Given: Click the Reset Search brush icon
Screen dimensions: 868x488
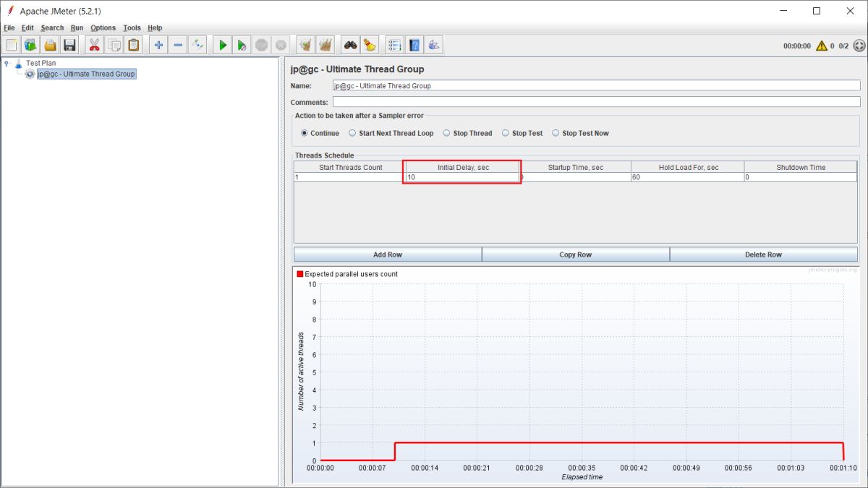Looking at the screenshot, I should tap(370, 45).
